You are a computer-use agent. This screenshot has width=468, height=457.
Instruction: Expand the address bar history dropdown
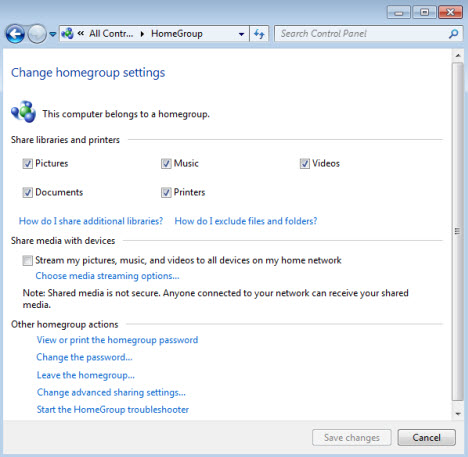pos(242,34)
